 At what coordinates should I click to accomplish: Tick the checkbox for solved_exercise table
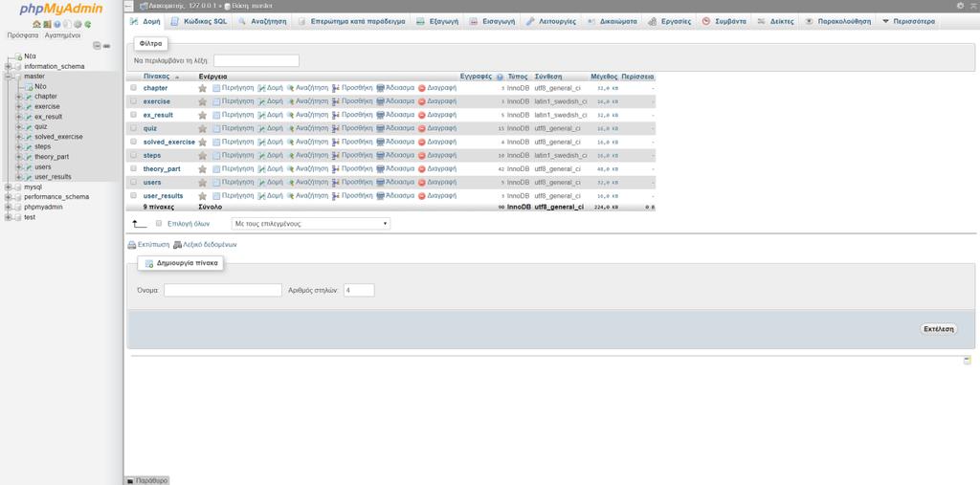coord(133,142)
